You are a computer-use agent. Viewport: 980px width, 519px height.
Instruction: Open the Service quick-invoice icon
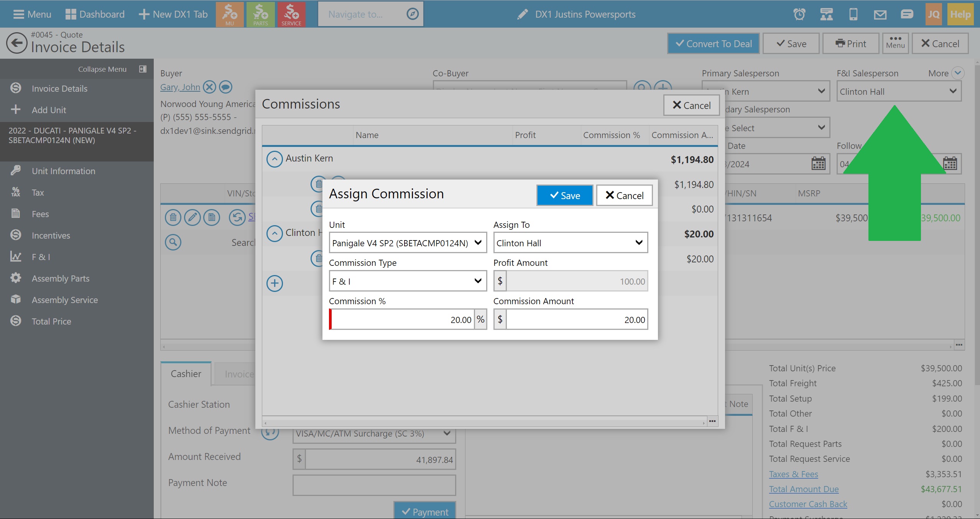pos(291,14)
